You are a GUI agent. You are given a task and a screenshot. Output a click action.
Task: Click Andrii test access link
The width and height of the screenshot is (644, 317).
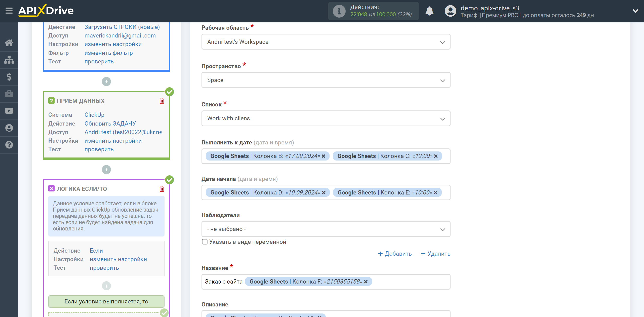123,132
